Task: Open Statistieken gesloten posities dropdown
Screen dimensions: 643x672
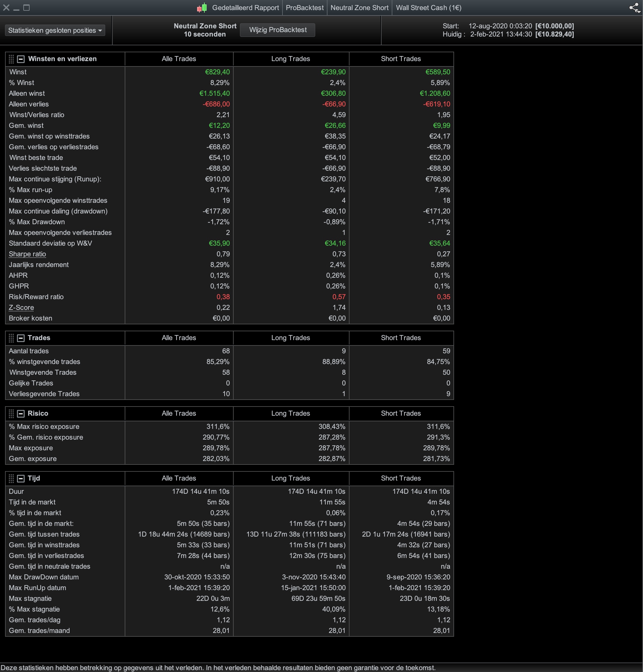Action: [x=55, y=30]
